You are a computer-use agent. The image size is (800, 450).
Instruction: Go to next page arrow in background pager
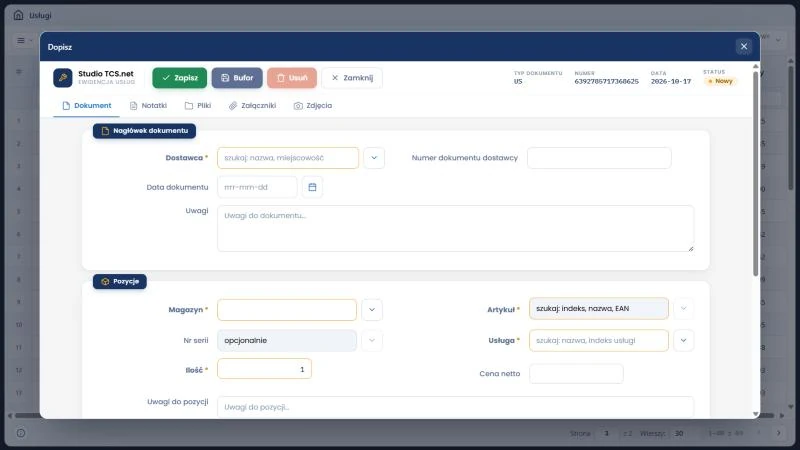[779, 433]
